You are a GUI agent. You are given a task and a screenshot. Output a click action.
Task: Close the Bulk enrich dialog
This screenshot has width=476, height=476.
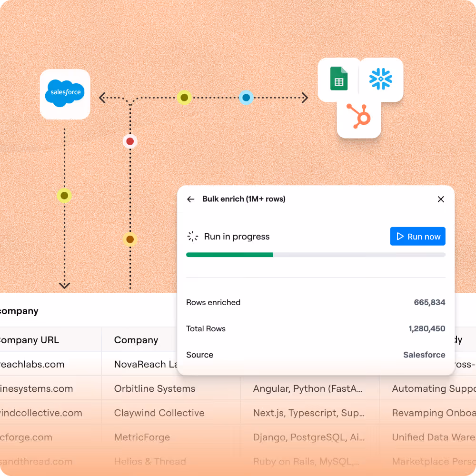441,199
